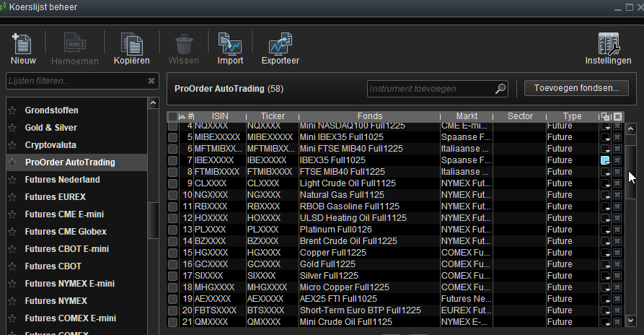The height and width of the screenshot is (335, 644).
Task: Check the Gold Full1225 row box
Action: (x=172, y=264)
